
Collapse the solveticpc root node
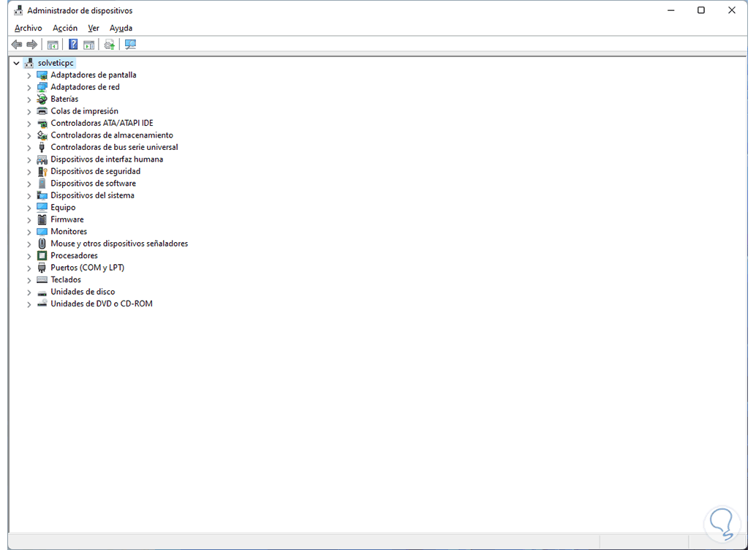pyautogui.click(x=16, y=63)
